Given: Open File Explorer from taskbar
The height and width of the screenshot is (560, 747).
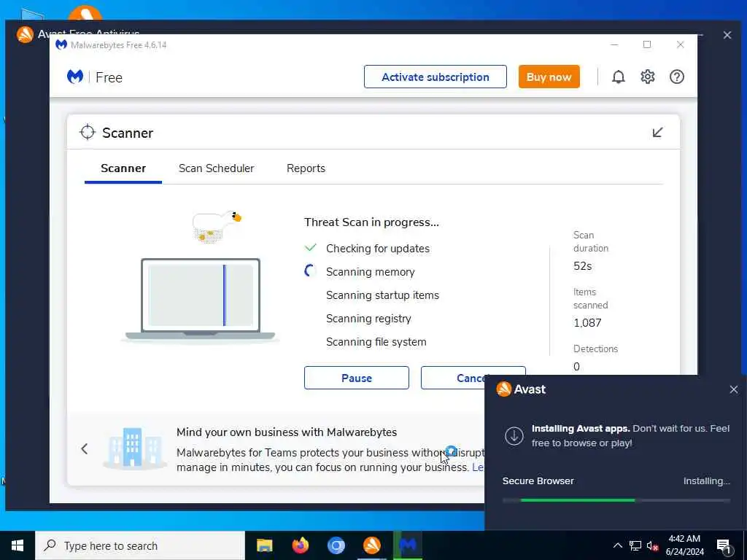Looking at the screenshot, I should pyautogui.click(x=264, y=545).
